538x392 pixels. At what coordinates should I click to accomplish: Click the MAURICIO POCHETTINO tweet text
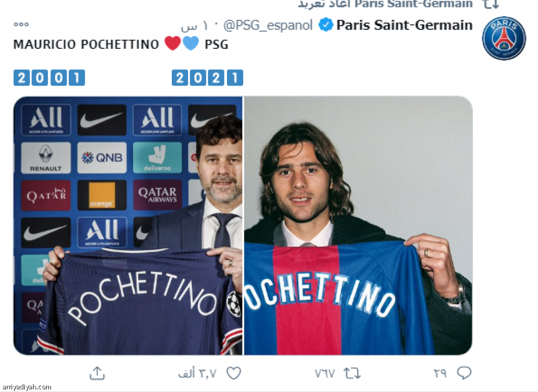86,45
